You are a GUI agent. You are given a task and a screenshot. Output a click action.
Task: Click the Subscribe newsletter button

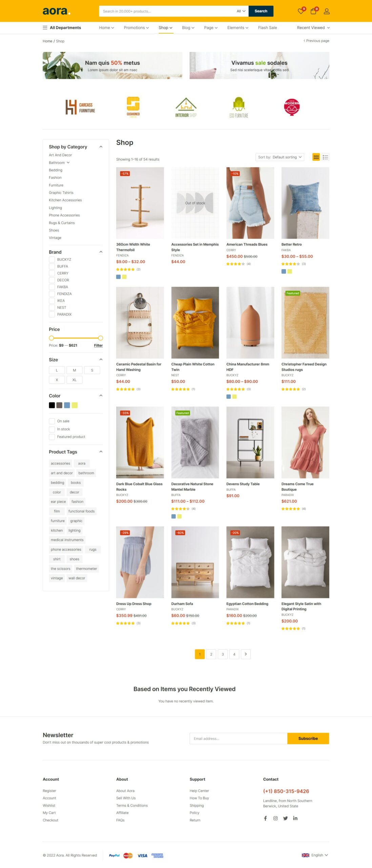(308, 738)
